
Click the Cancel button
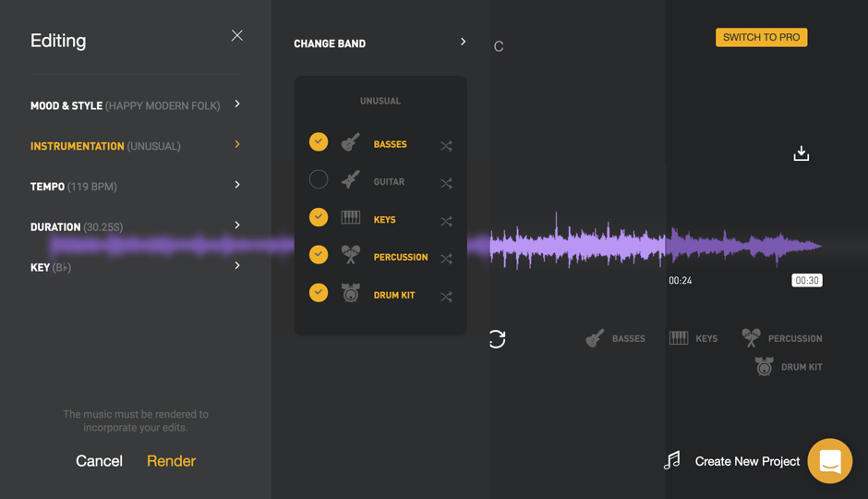pyautogui.click(x=99, y=461)
